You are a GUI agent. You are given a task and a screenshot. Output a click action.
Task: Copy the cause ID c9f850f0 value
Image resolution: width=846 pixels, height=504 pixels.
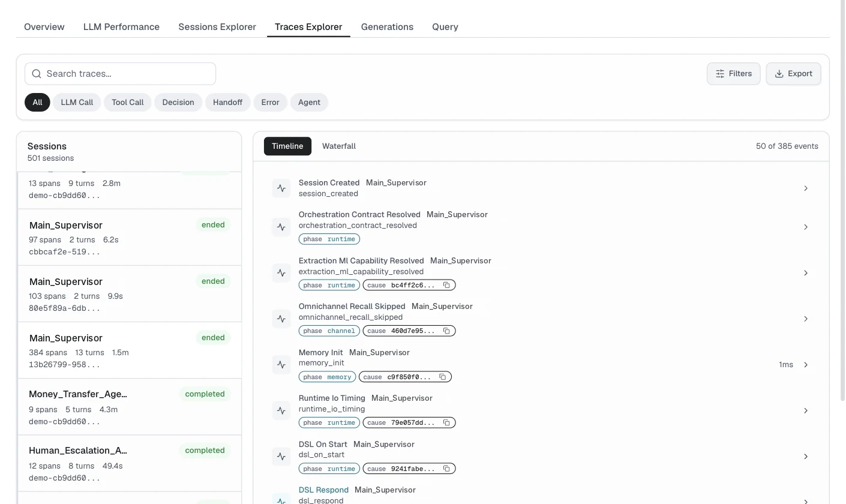click(442, 377)
